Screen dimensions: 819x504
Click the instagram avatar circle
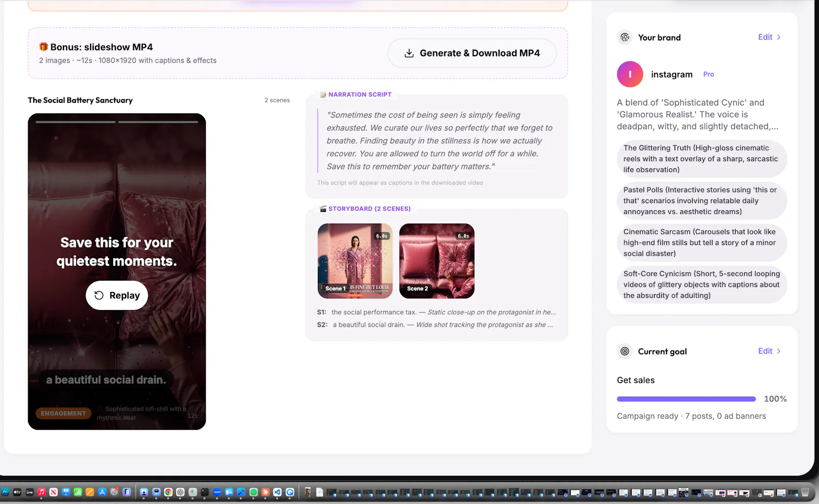pyautogui.click(x=630, y=74)
